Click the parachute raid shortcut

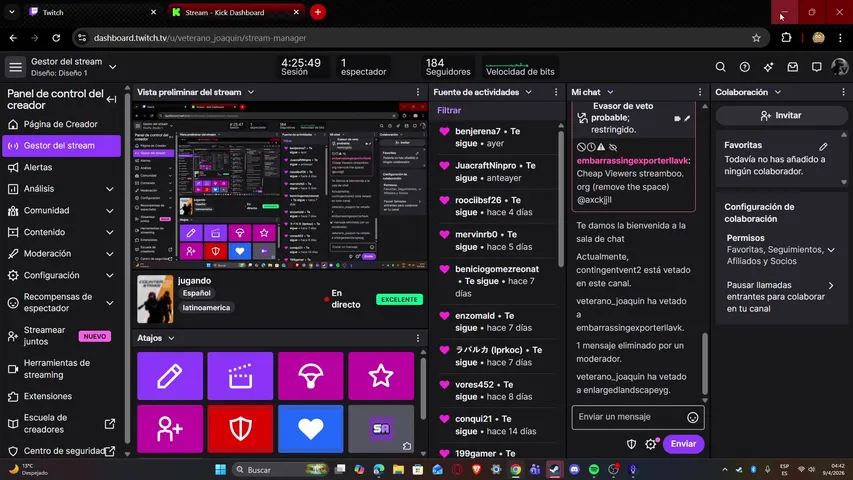pos(311,376)
